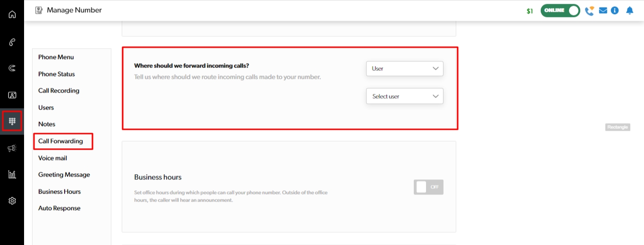This screenshot has height=245, width=644.
Task: Open the megaphone campaigns icon
Action: click(x=12, y=148)
